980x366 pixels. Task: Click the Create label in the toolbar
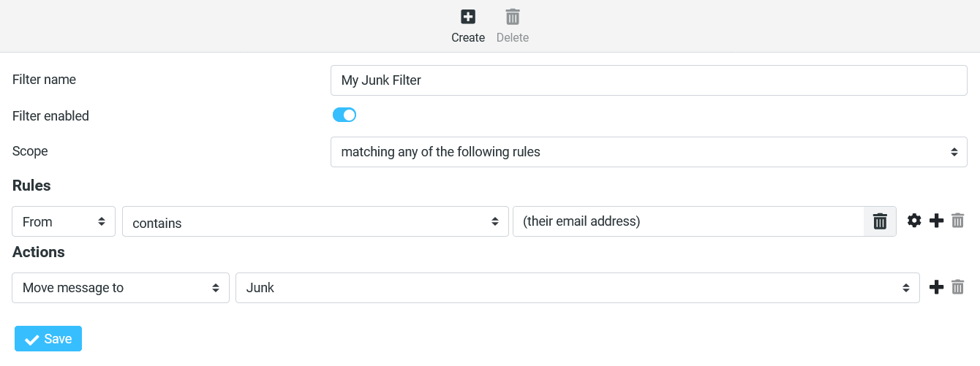pos(468,37)
